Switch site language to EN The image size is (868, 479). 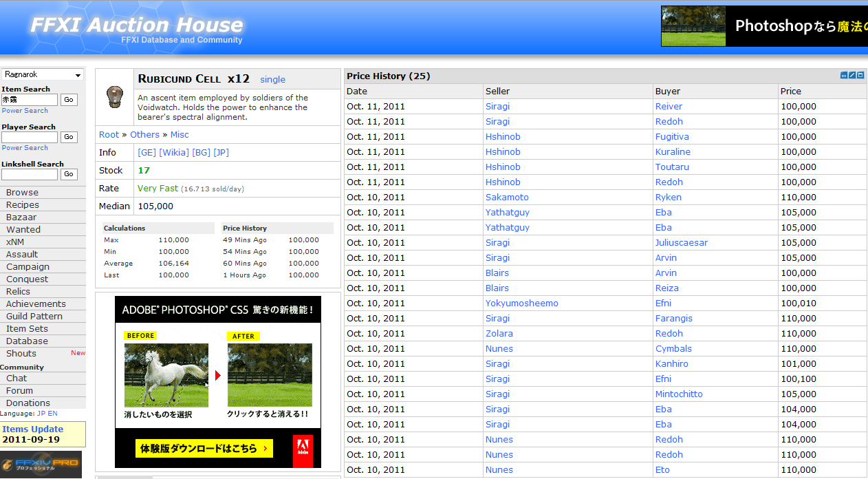point(53,414)
